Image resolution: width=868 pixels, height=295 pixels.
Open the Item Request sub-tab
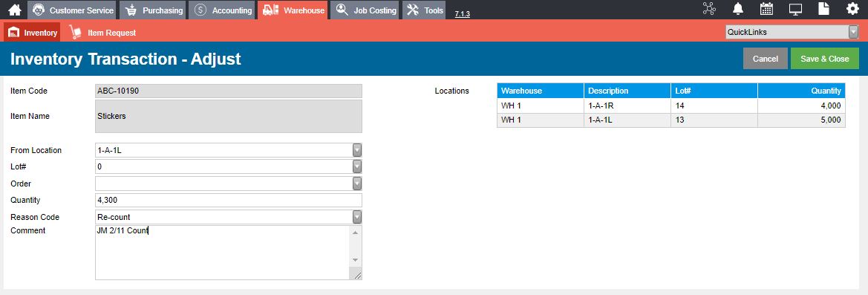tap(102, 33)
